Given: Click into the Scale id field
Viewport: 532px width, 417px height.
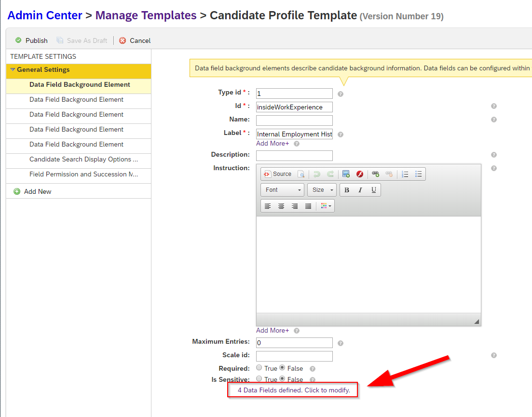Looking at the screenshot, I should point(294,356).
